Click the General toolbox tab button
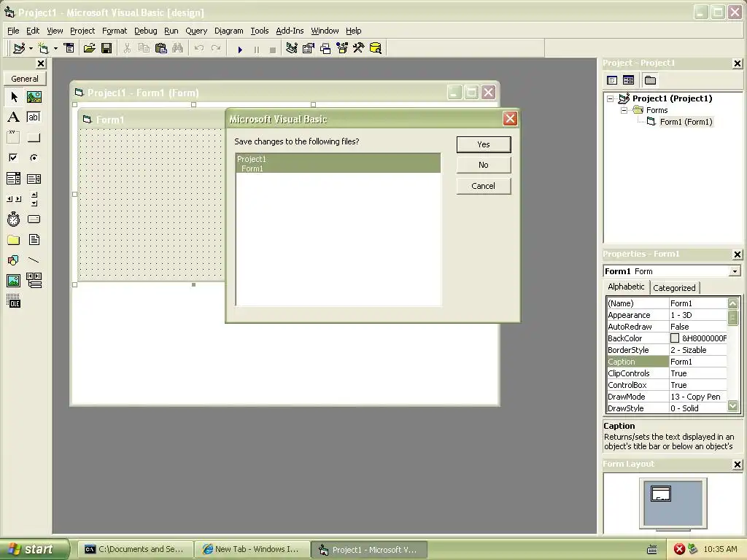This screenshot has width=747, height=560. tap(25, 79)
